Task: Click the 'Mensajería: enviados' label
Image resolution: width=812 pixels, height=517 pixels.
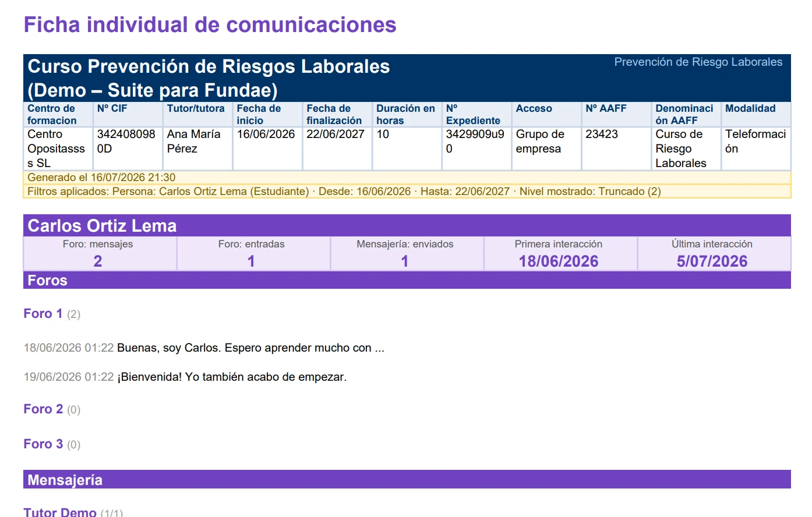Action: (405, 244)
